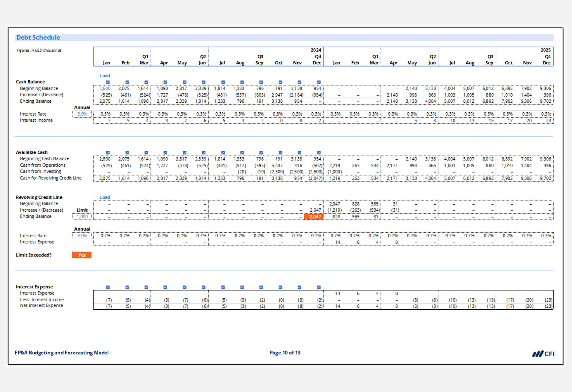The height and width of the screenshot is (392, 572).
Task: Click orange-highlighted 2,047 ending balance cell
Action: coord(314,217)
